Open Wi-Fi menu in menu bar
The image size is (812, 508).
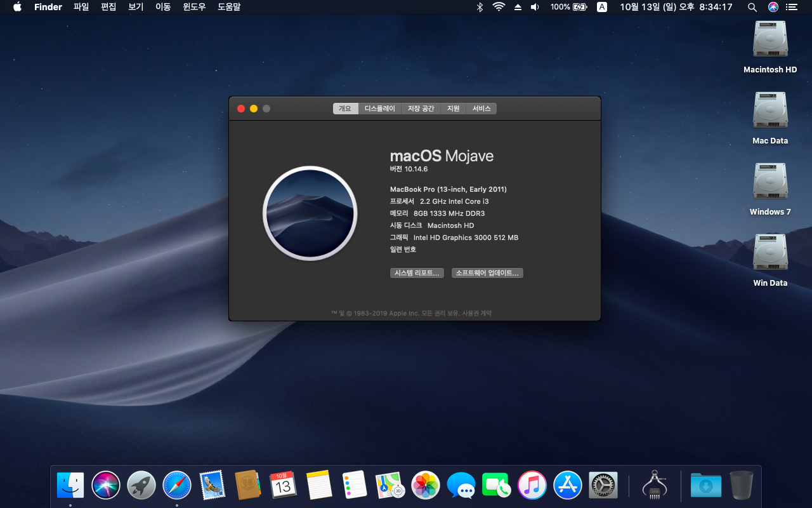[x=499, y=7]
